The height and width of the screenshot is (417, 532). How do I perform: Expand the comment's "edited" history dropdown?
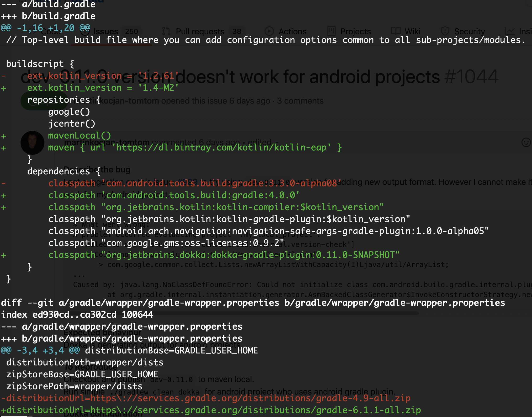[263, 142]
